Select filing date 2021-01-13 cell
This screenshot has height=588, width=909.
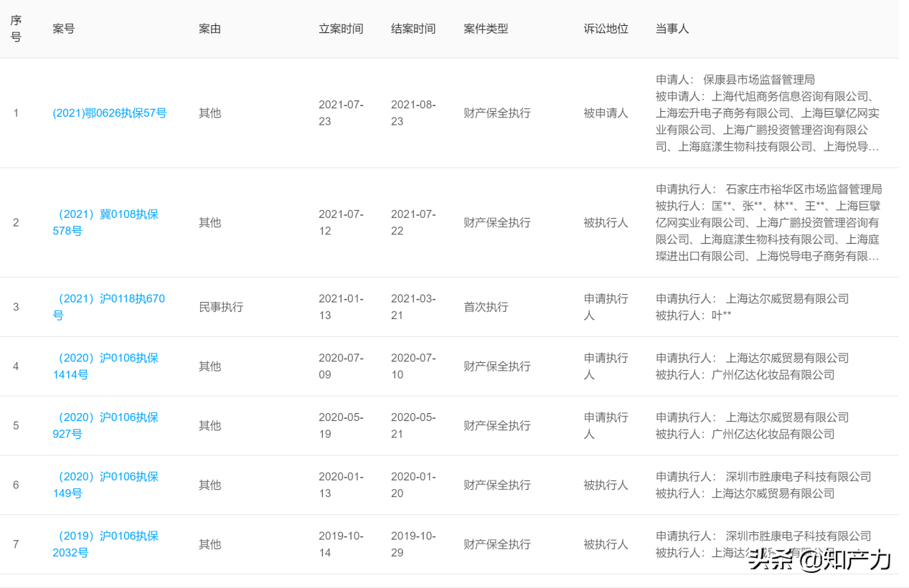pyautogui.click(x=342, y=307)
